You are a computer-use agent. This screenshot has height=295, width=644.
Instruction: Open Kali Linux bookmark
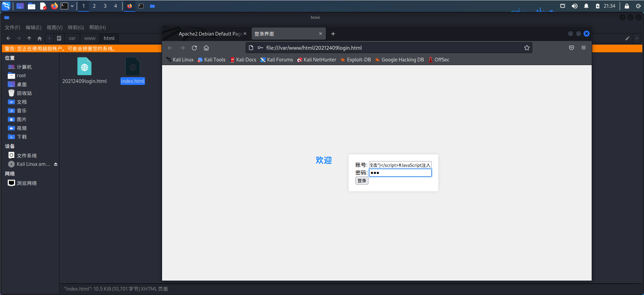[180, 60]
